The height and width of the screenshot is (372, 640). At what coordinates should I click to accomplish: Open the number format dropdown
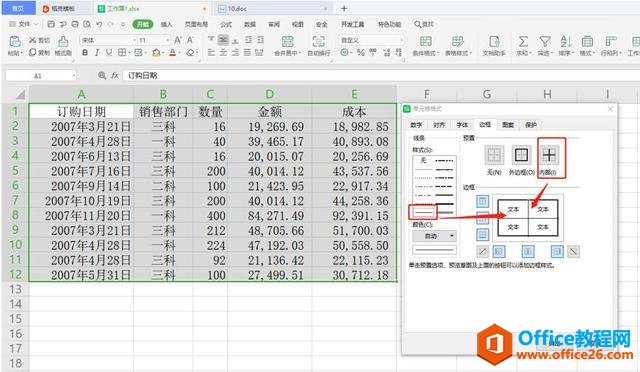click(401, 40)
